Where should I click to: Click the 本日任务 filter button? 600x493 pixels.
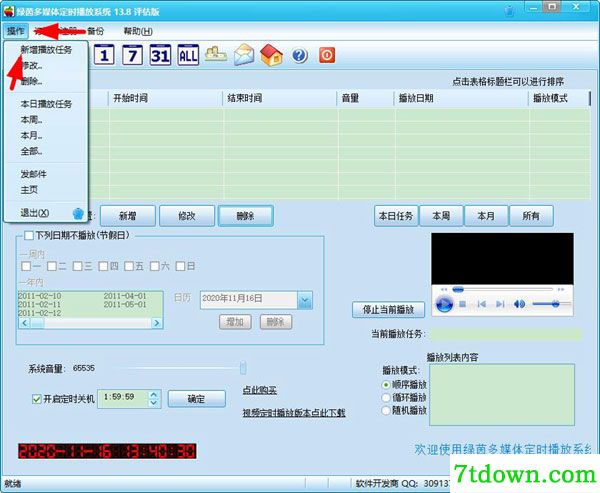[x=396, y=216]
